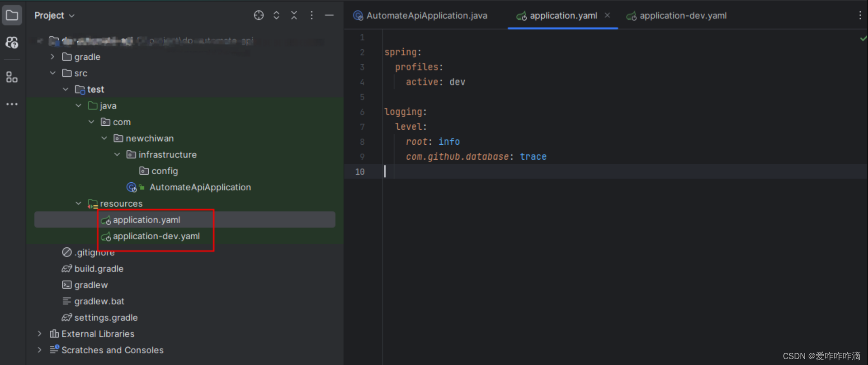
Task: Click the green inspection checkmark
Action: 863,38
